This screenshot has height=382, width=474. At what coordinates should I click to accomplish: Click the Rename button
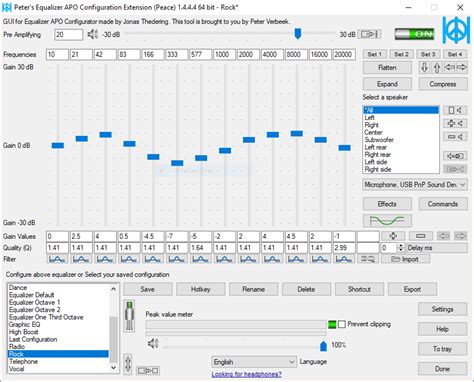coord(253,289)
